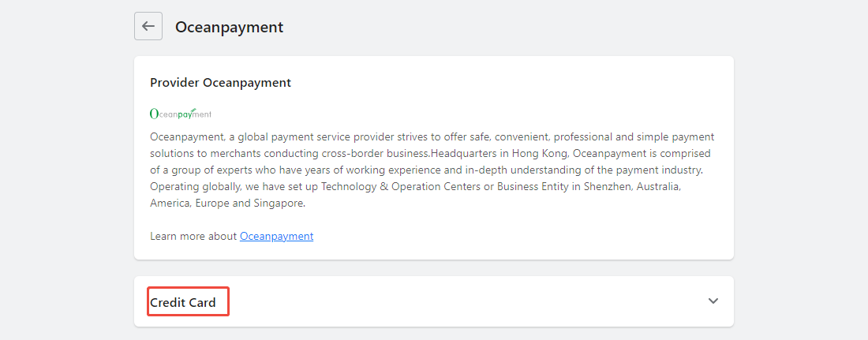Click the Provider Oceanpayment card heading
Viewport: 868px width, 340px height.
[220, 83]
